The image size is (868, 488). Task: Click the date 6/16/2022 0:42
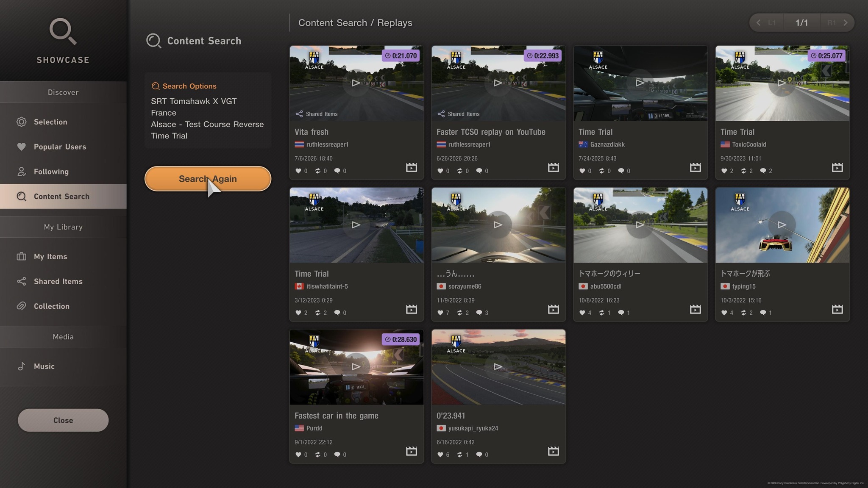pos(456,442)
